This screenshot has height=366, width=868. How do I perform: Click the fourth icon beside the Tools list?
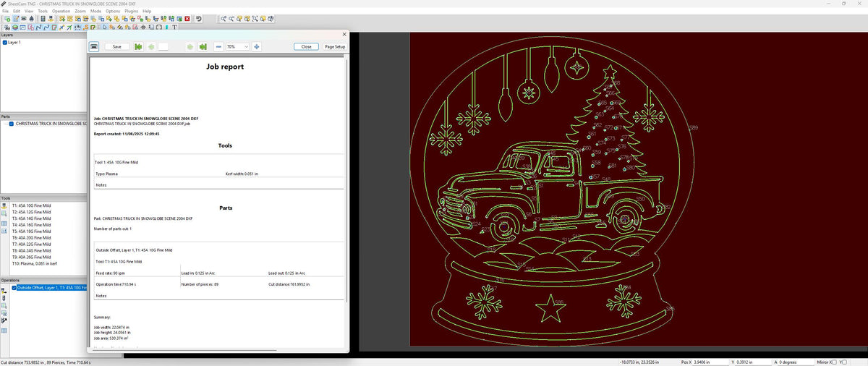point(4,231)
